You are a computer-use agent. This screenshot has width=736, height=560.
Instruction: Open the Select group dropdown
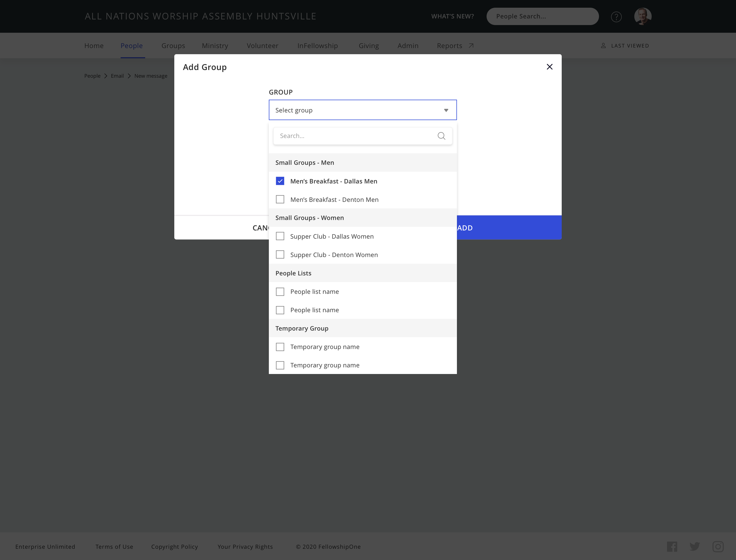pos(362,110)
